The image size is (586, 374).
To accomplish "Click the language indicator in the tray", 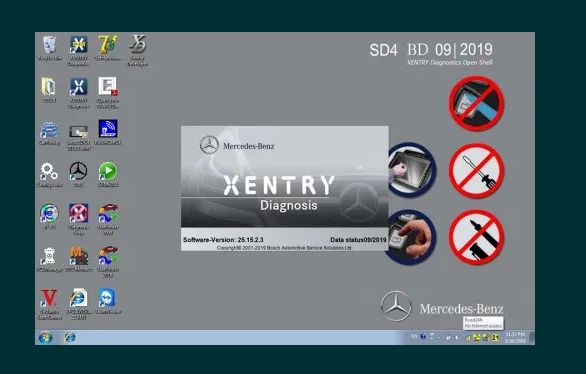I will point(414,336).
